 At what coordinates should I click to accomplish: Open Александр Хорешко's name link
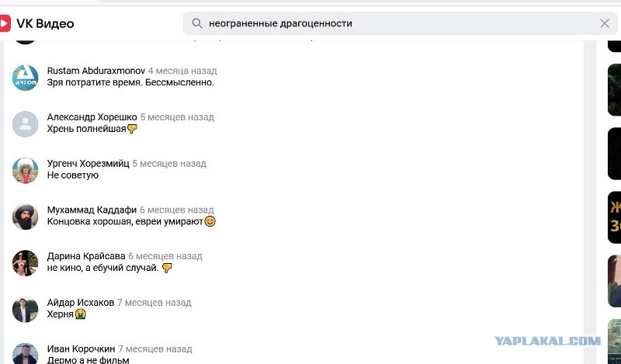[x=92, y=117]
